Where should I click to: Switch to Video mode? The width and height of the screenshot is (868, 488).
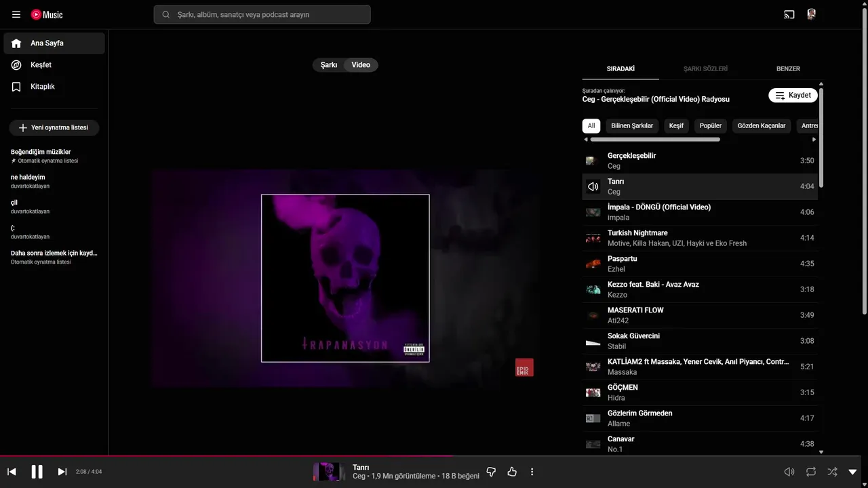point(361,65)
